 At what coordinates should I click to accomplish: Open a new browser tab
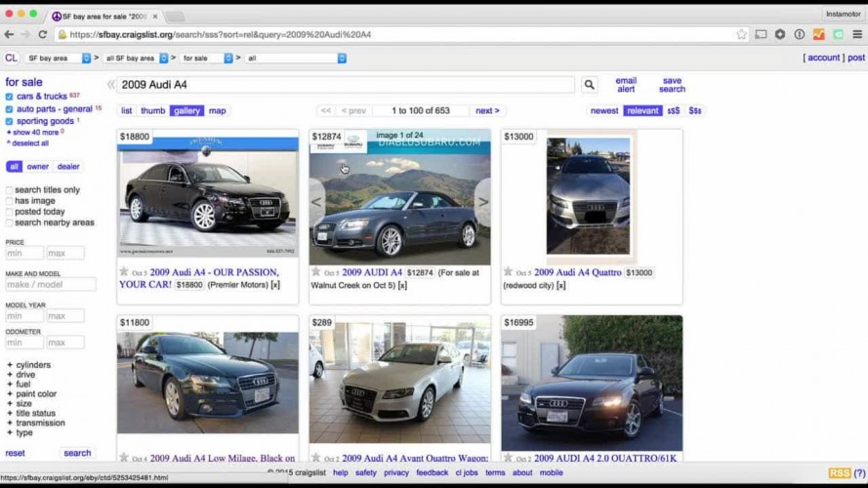click(175, 17)
